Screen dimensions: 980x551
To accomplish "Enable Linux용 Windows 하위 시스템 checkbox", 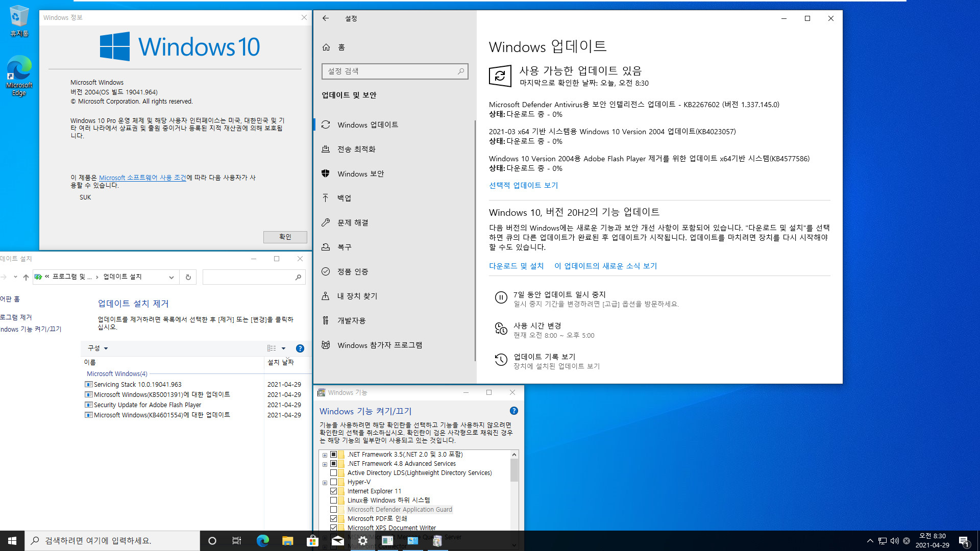I will [x=333, y=500].
